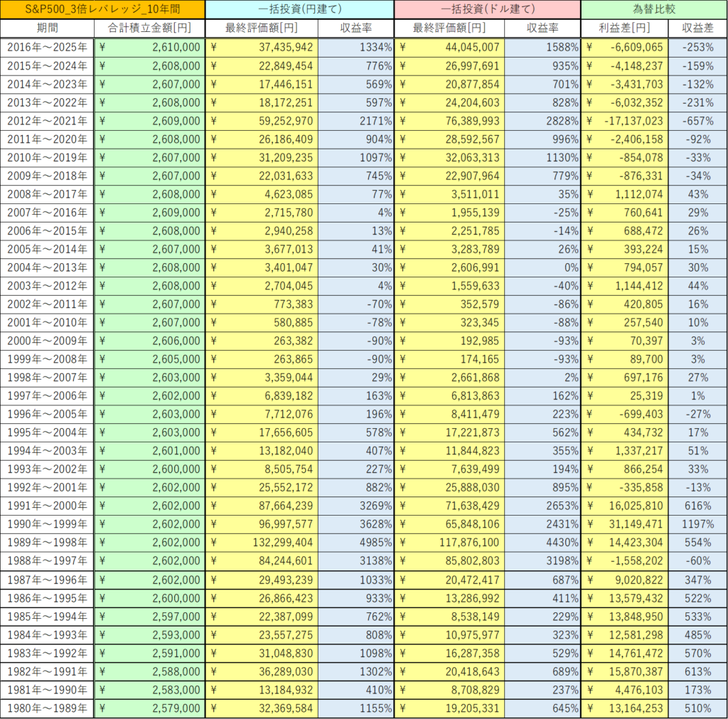The height and width of the screenshot is (719, 728).
Task: Select the 一括投資(ドル建て) header cell
Action: click(x=487, y=9)
